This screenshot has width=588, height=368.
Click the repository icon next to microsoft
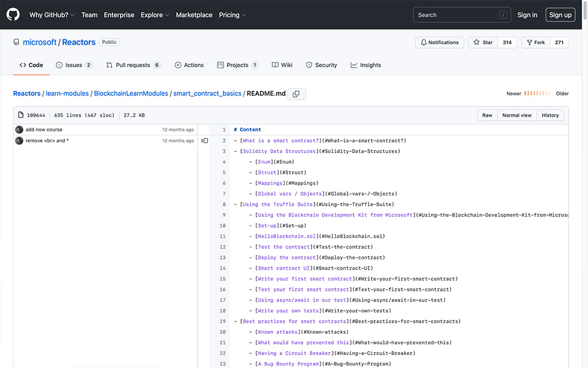(16, 42)
